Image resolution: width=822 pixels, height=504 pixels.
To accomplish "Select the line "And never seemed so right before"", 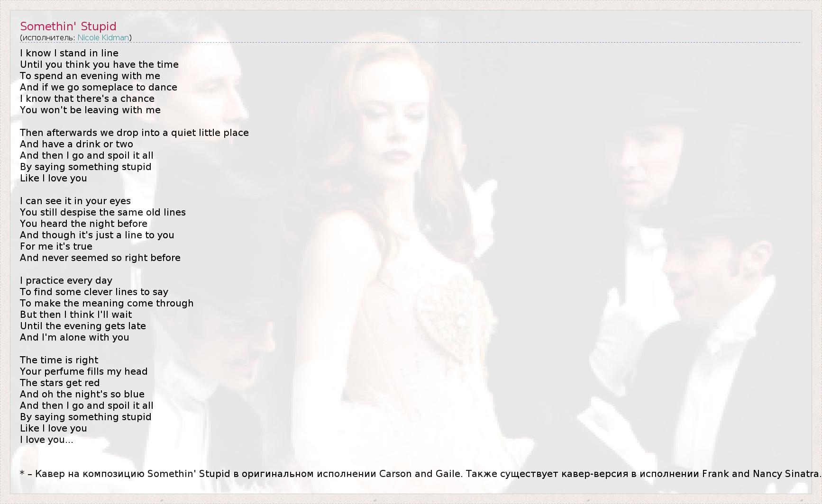I will point(100,258).
